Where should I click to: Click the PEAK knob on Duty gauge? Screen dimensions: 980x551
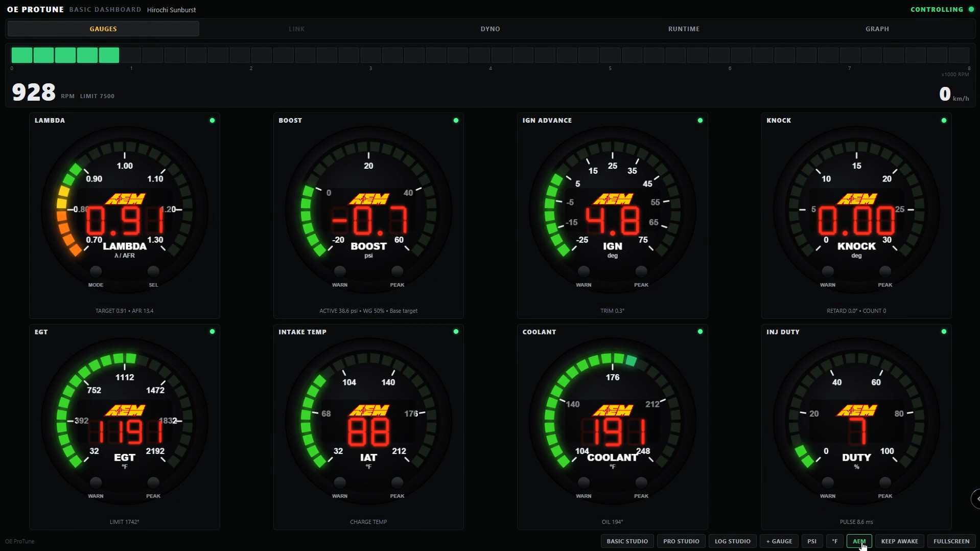[885, 482]
